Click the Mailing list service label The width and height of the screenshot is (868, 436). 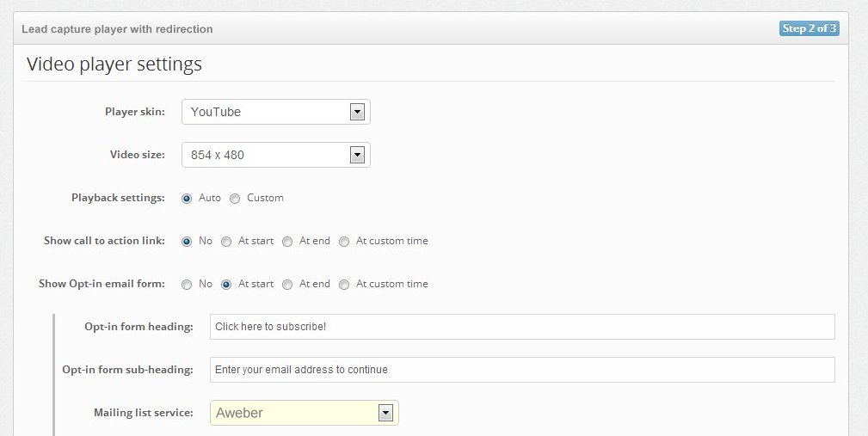pyautogui.click(x=144, y=413)
